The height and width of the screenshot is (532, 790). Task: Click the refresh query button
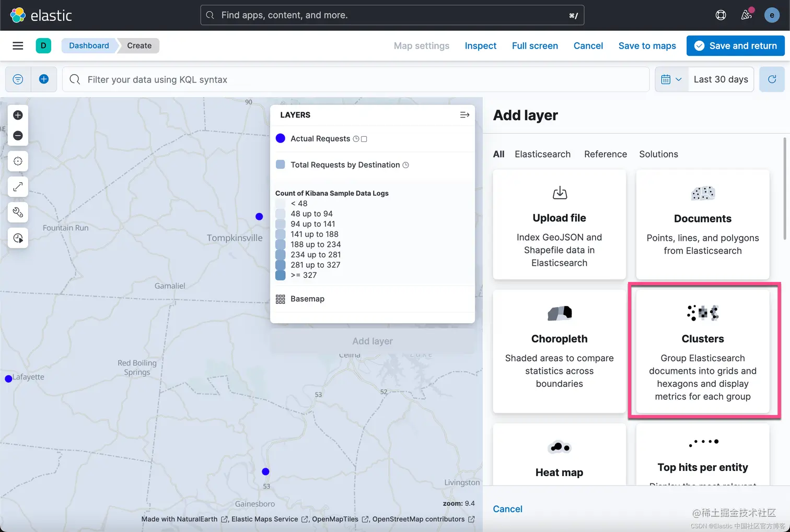[x=772, y=79]
